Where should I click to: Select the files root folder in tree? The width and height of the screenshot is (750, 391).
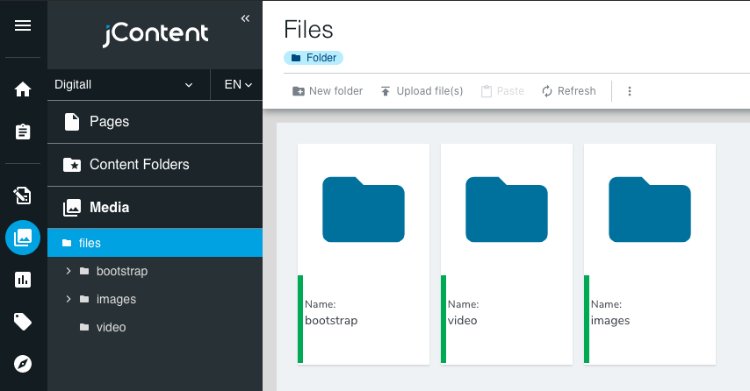(x=155, y=243)
